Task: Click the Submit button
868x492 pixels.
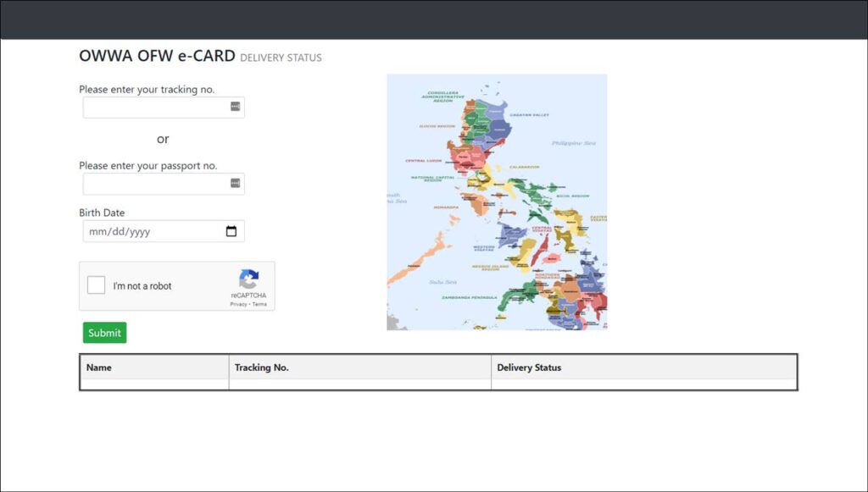Action: point(104,332)
